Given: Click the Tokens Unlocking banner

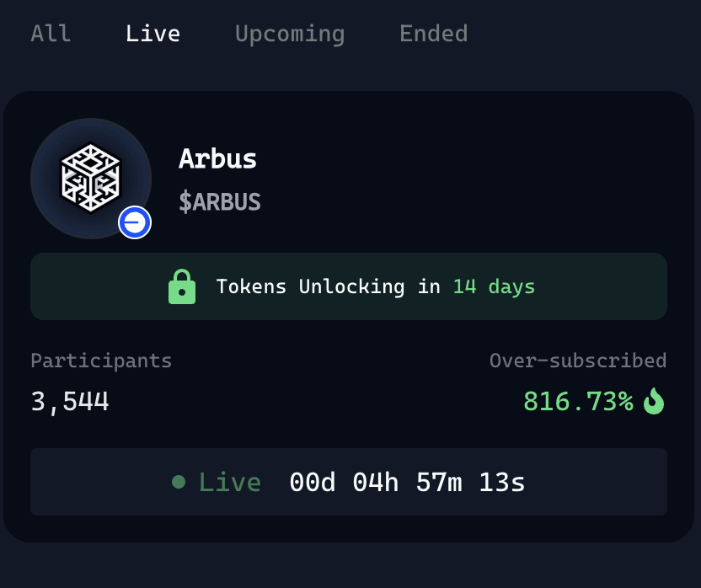Looking at the screenshot, I should click(x=349, y=286).
